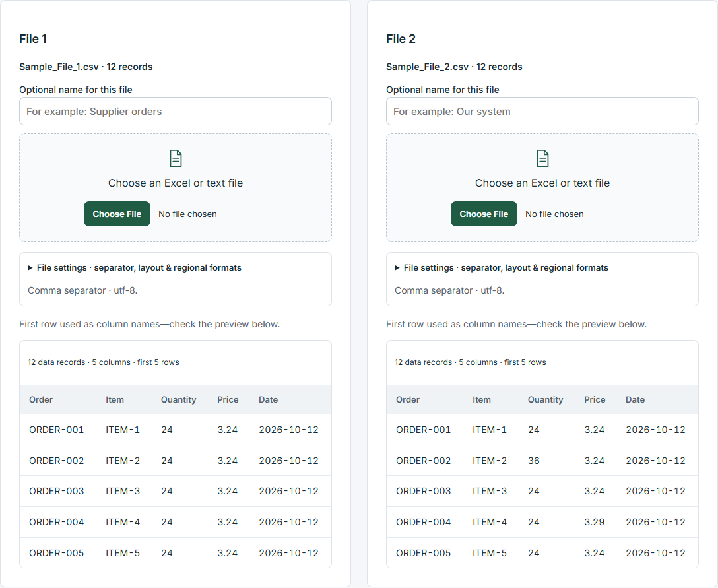The image size is (718, 588).
Task: Click Item column header in File 2 table
Action: (x=481, y=399)
